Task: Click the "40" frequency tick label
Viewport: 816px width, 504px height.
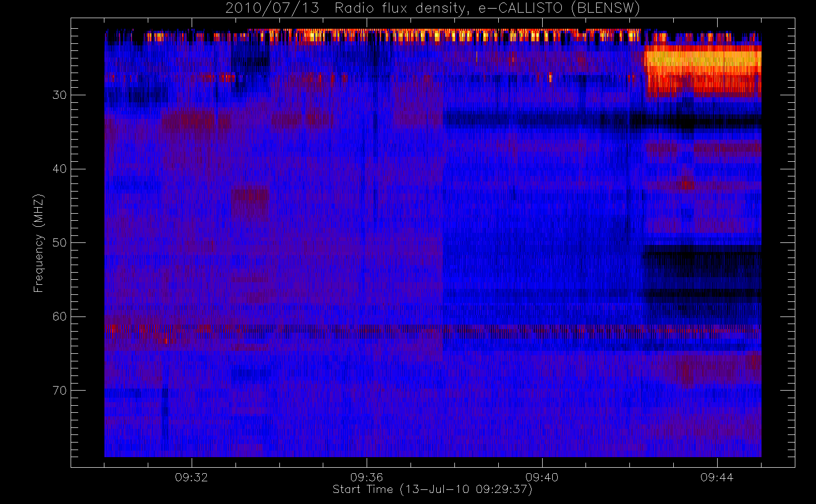Action: coord(60,169)
